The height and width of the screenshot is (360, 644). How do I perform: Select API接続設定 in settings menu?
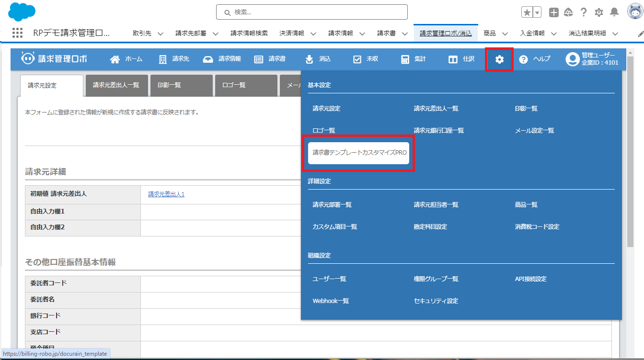(530, 279)
